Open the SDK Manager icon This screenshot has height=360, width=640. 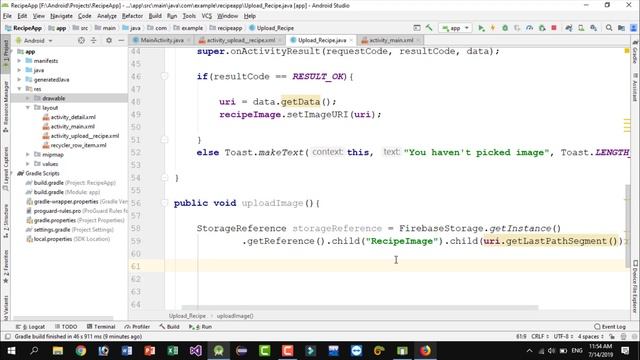(593, 28)
